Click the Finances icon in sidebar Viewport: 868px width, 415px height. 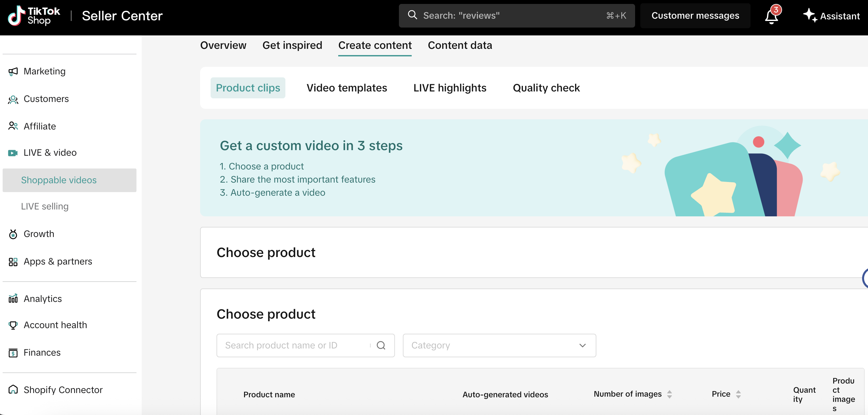pyautogui.click(x=13, y=352)
